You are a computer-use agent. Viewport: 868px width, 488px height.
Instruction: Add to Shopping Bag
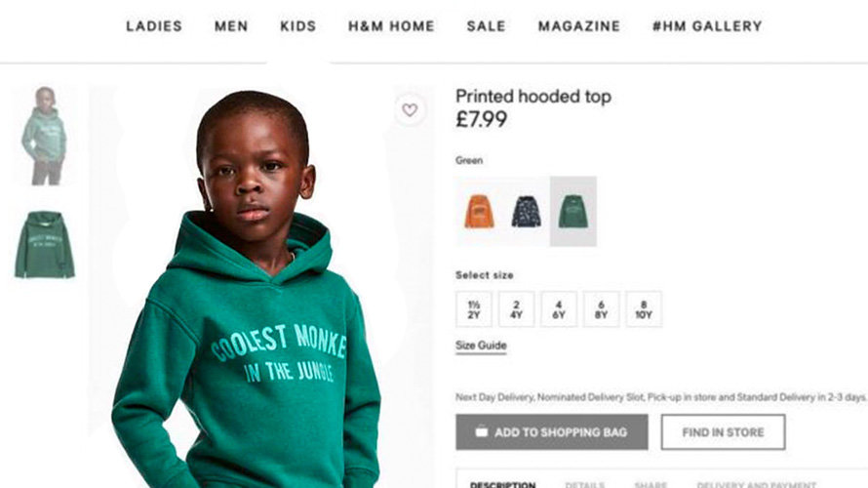tap(552, 432)
